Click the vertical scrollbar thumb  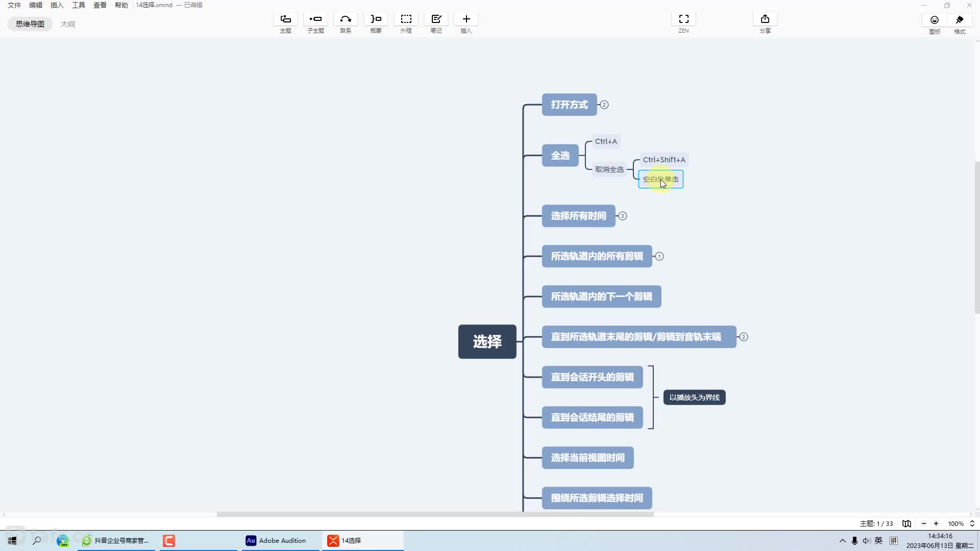[x=977, y=238]
